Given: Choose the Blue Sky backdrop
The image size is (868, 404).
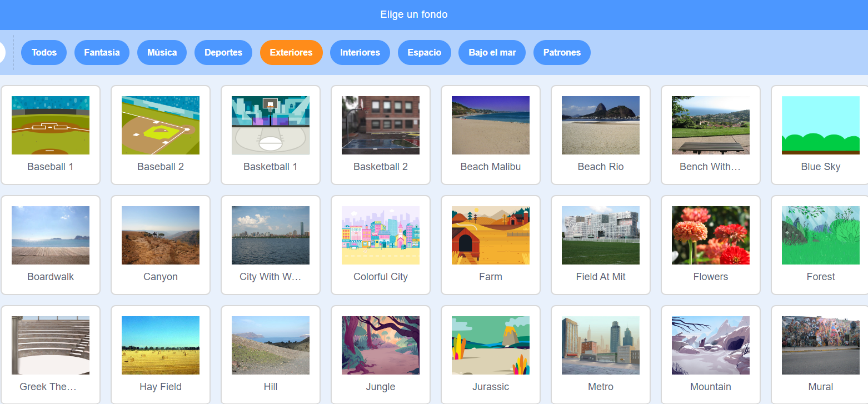Looking at the screenshot, I should 820,126.
